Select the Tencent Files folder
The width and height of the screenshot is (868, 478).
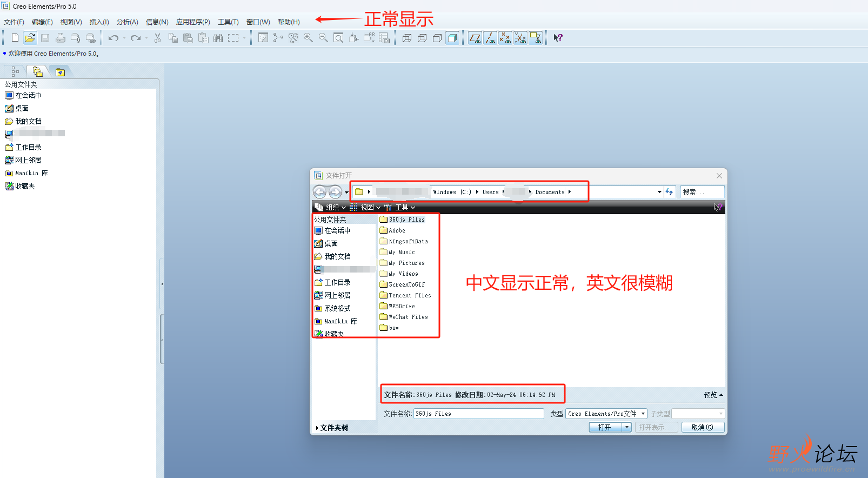[x=405, y=295]
